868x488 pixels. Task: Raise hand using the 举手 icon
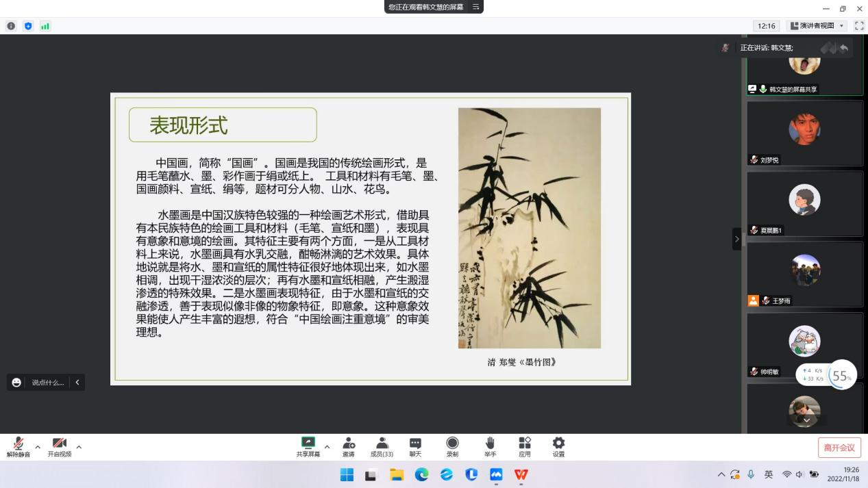click(x=490, y=446)
